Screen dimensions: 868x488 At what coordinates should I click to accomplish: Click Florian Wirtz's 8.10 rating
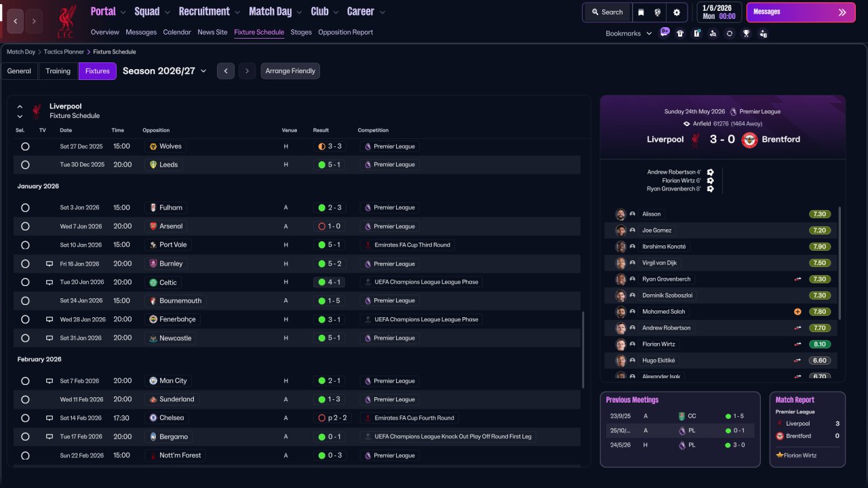(x=819, y=344)
